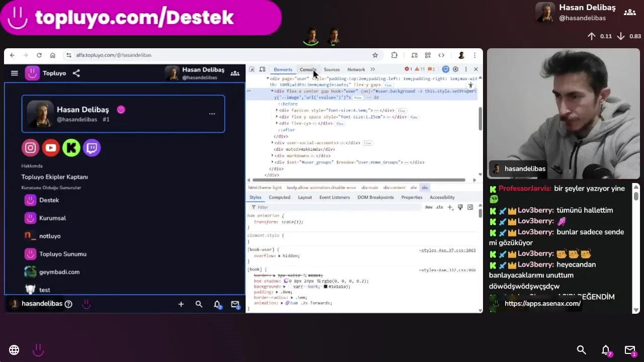Click the div.main breadcrumb
Image resolution: width=644 pixels, height=362 pixels.
(370, 188)
